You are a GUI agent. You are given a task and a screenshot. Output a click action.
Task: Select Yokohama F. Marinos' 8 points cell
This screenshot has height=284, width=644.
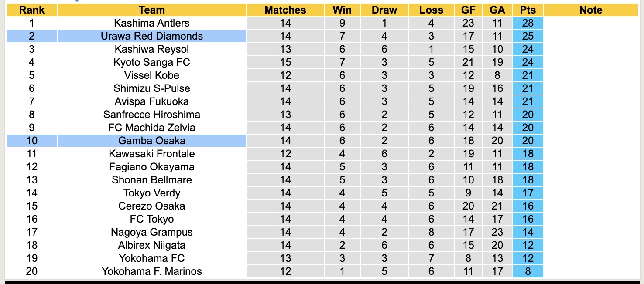click(528, 271)
